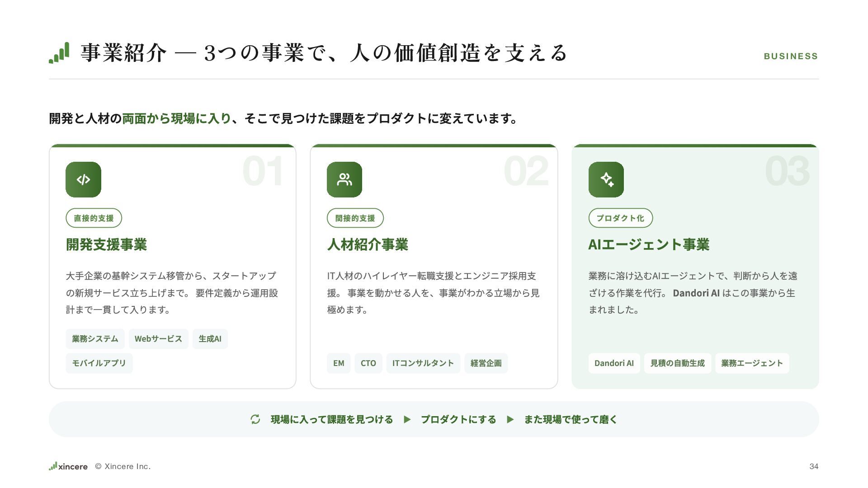Click the BUSINESS section label

(x=791, y=56)
